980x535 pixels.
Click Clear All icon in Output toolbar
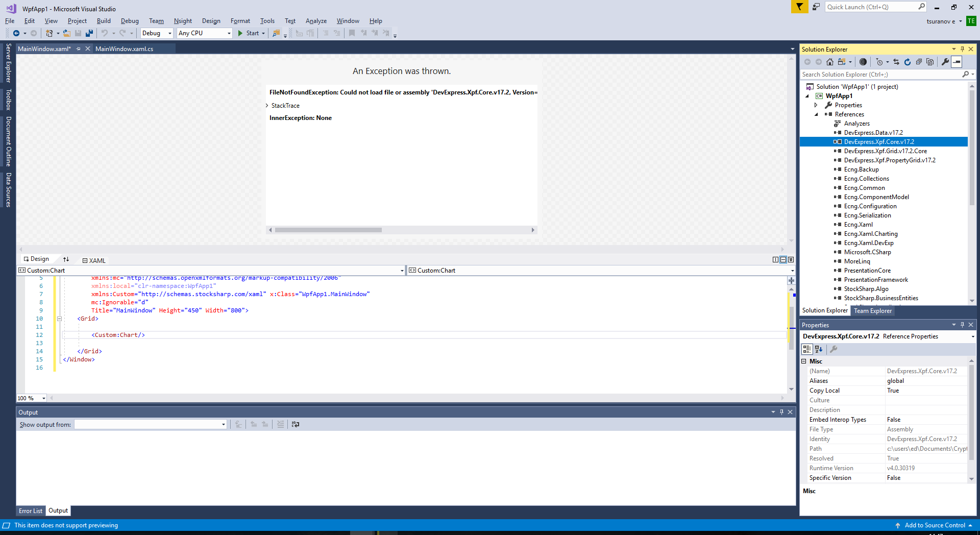pyautogui.click(x=280, y=424)
